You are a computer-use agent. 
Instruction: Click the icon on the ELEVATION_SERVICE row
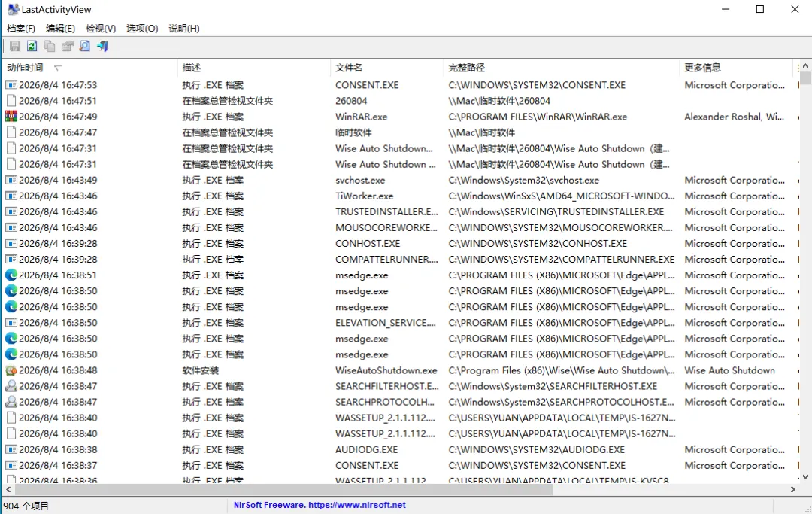[11, 323]
